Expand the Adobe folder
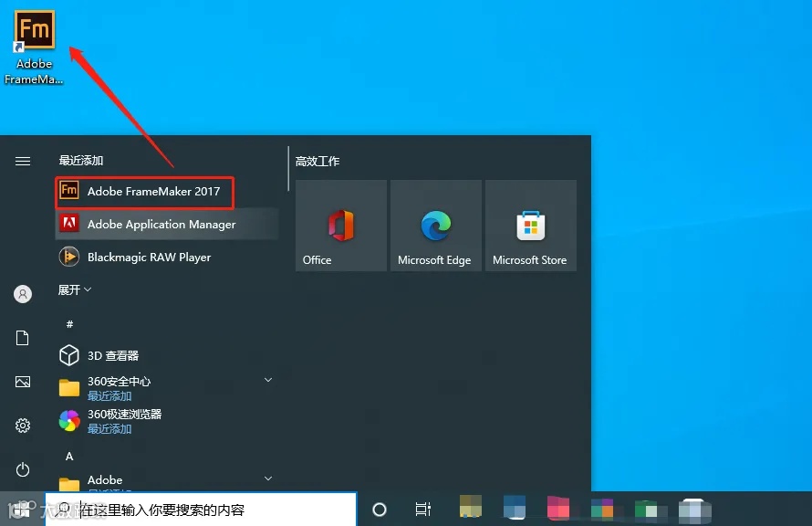The height and width of the screenshot is (526, 812). (268, 479)
